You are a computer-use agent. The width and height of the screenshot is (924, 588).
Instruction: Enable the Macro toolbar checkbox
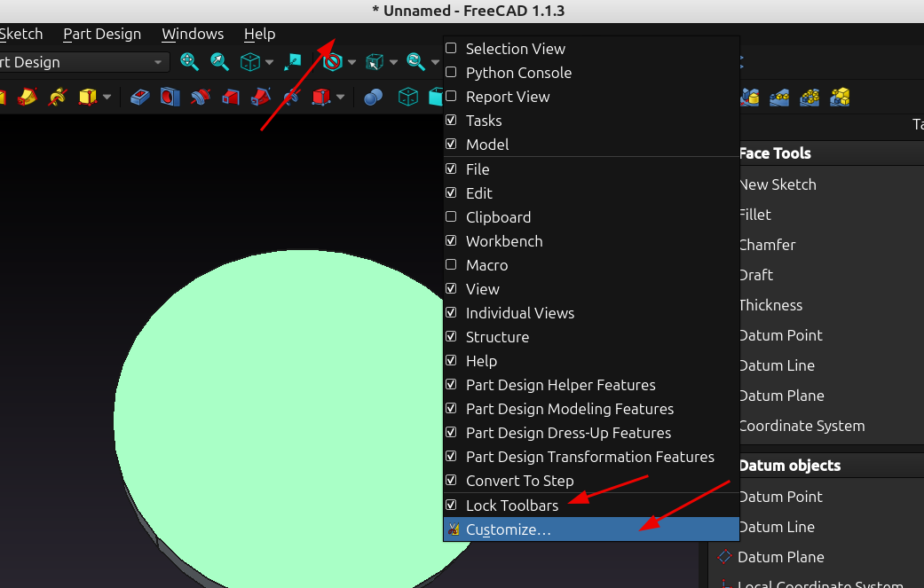[452, 265]
